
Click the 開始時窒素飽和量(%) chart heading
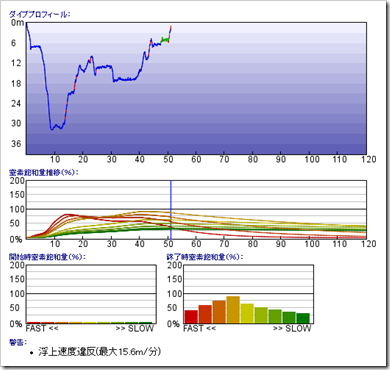(x=47, y=257)
